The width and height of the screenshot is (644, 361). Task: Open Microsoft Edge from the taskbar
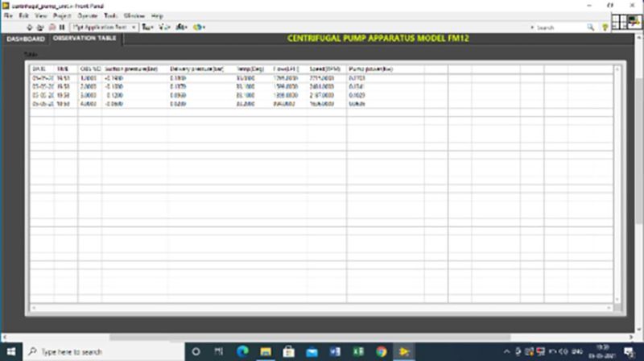coord(242,351)
